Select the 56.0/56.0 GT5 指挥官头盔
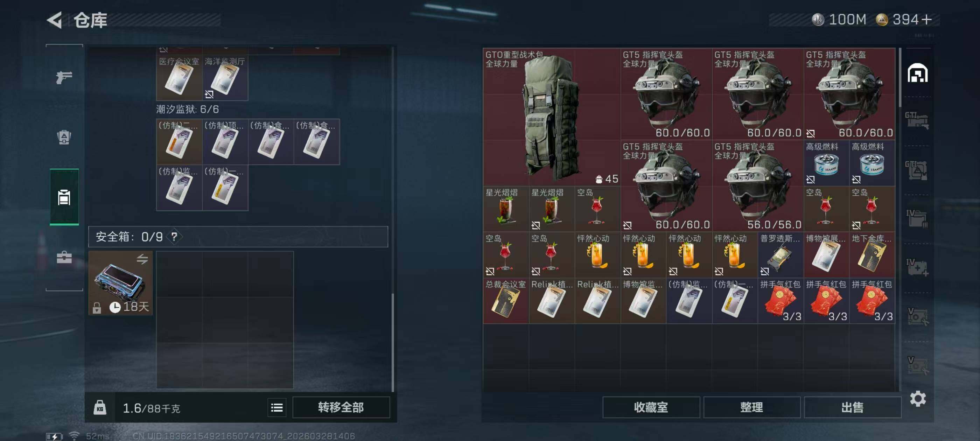Viewport: 980px width, 441px height. (758, 186)
